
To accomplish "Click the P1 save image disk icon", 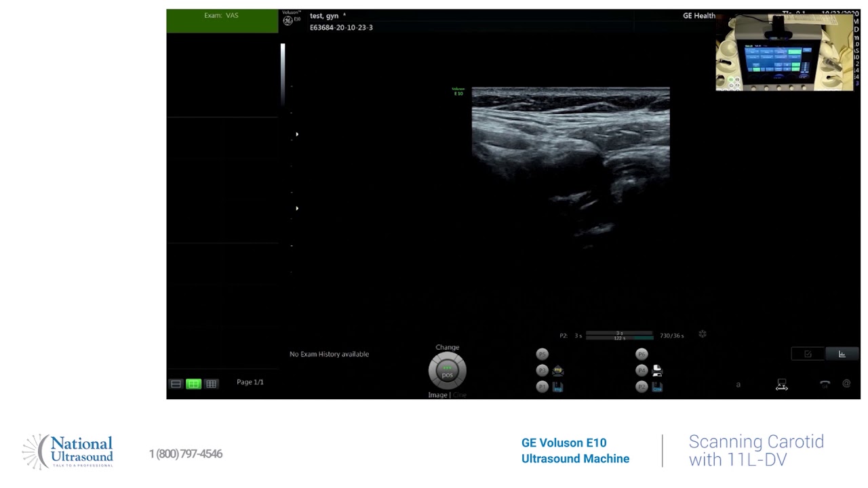I will pos(557,387).
